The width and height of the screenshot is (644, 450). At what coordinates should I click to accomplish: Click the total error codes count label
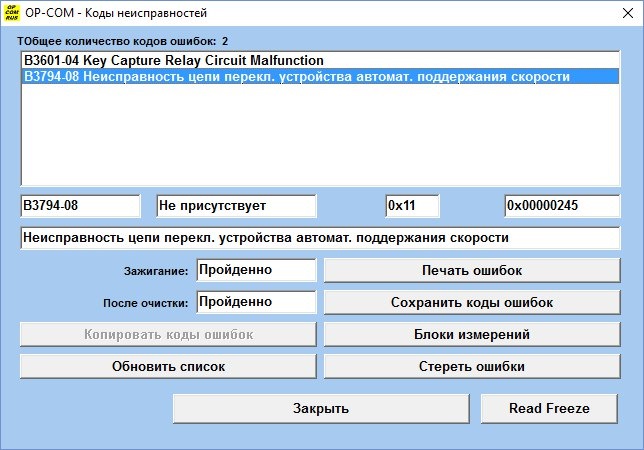coord(122,41)
